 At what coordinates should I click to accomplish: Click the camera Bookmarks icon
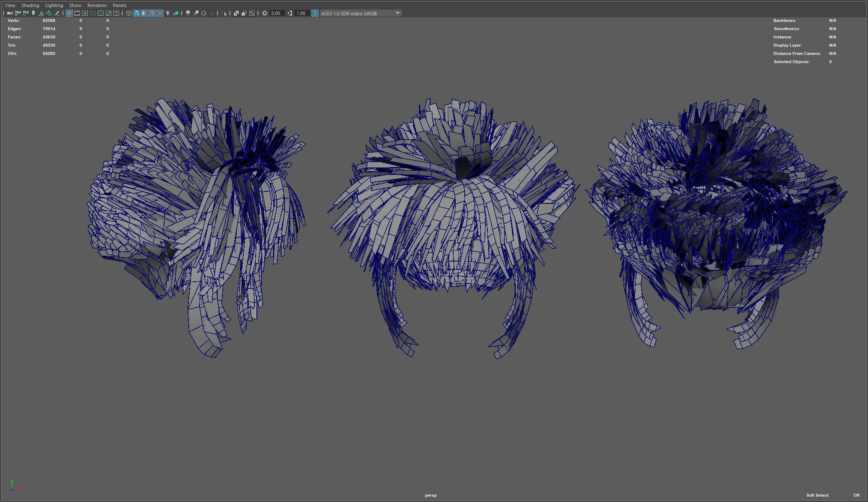point(33,13)
